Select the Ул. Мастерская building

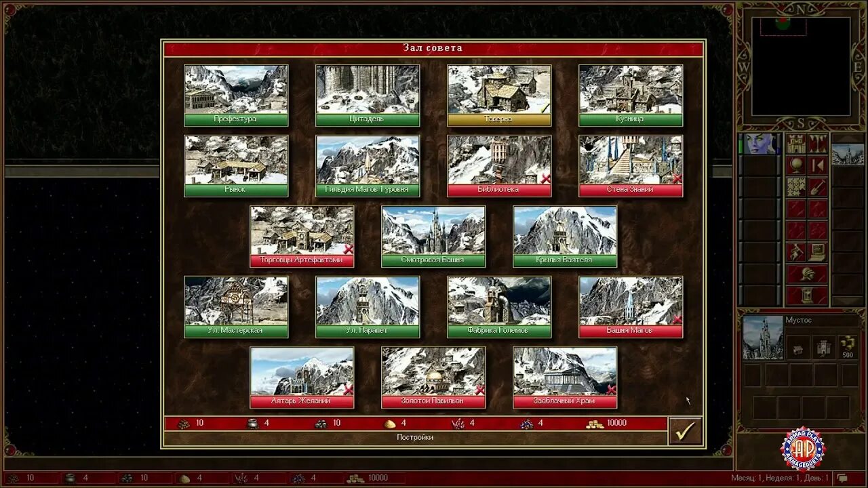coord(236,307)
